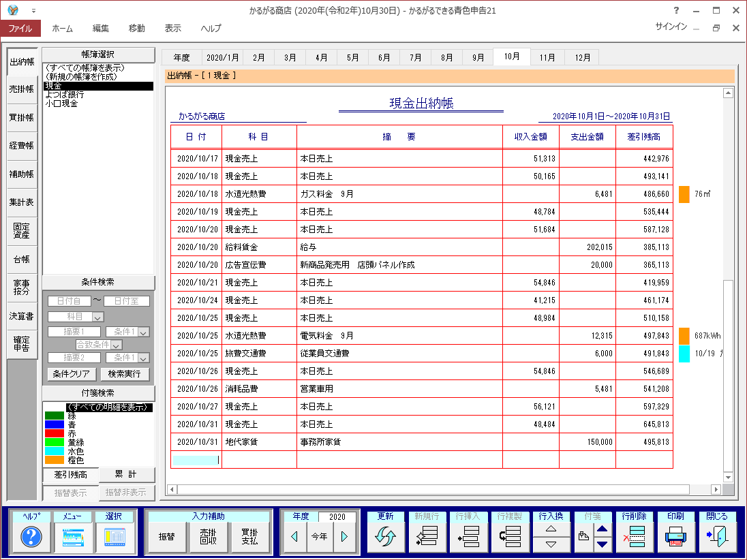
Task: Click the 選択 ledger selection icon
Action: coord(114,537)
